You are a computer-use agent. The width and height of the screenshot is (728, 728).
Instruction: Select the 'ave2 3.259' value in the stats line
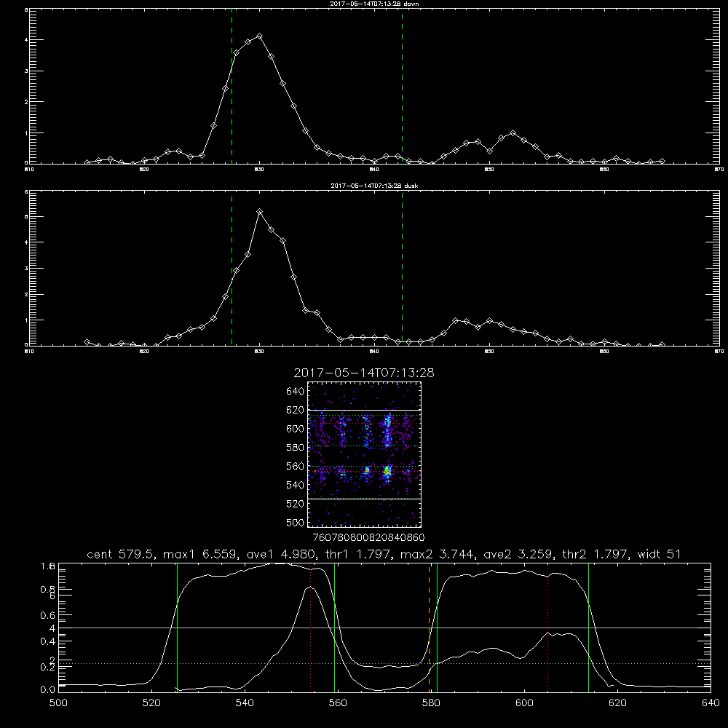tap(518, 554)
